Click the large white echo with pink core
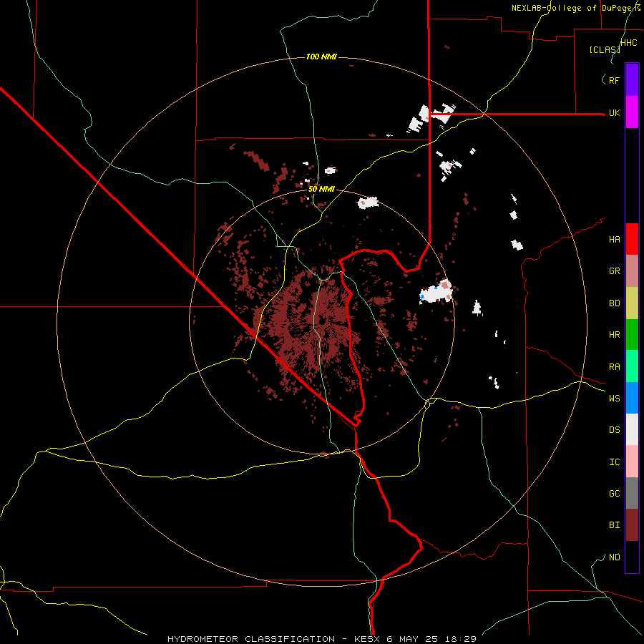644x644 pixels. pyautogui.click(x=436, y=292)
